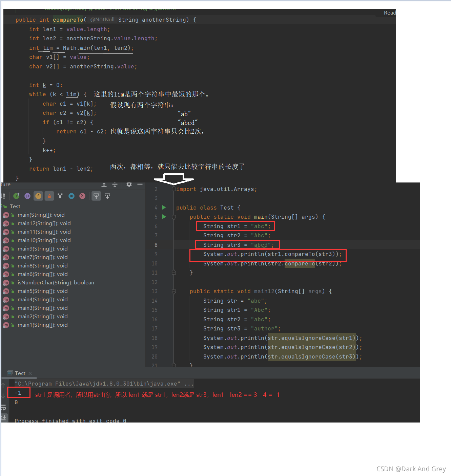Select main2(String[]): void in Structure

[43, 317]
